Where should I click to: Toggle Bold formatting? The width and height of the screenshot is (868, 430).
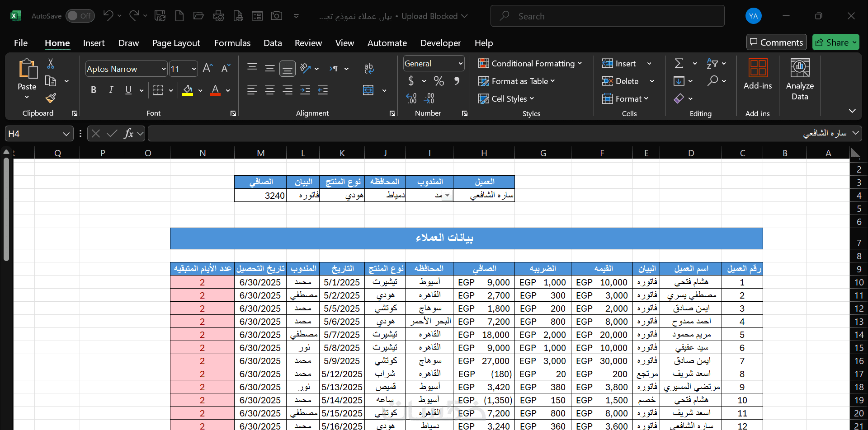click(x=94, y=90)
